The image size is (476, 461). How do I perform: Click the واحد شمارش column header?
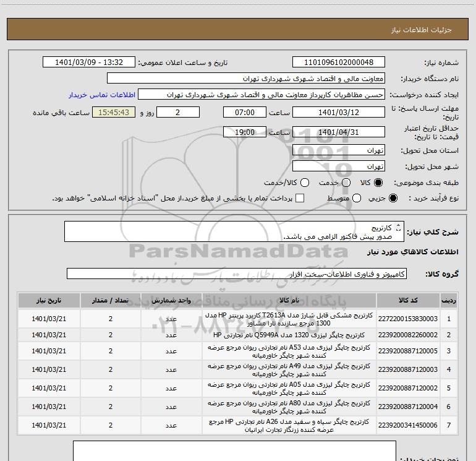pyautogui.click(x=171, y=301)
